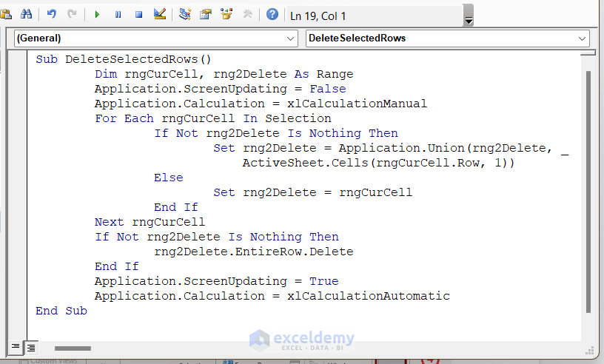Click 'ActiveSheet.Cells(rngCurCell.Row, 1))' line
The width and height of the screenshot is (604, 364).
(378, 163)
